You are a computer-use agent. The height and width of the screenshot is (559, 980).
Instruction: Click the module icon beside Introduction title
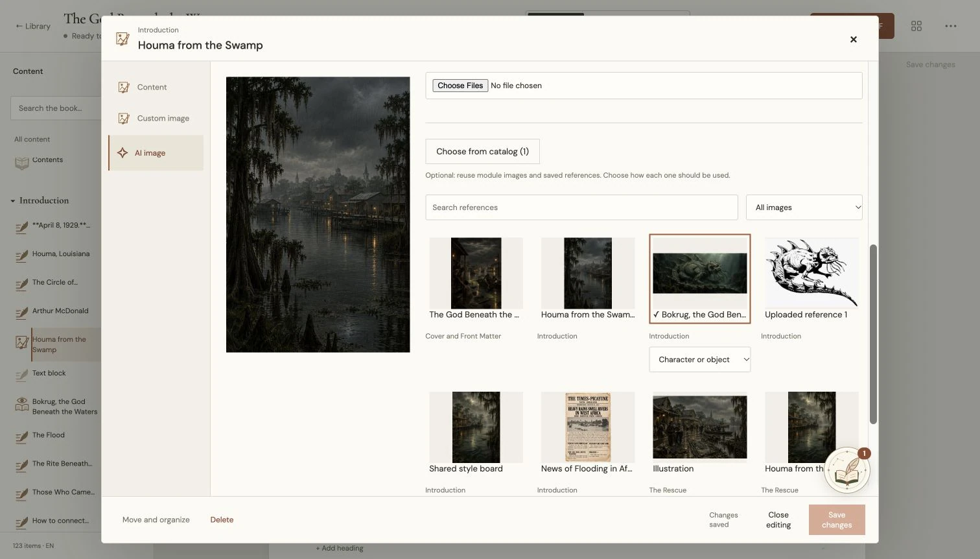coord(122,39)
